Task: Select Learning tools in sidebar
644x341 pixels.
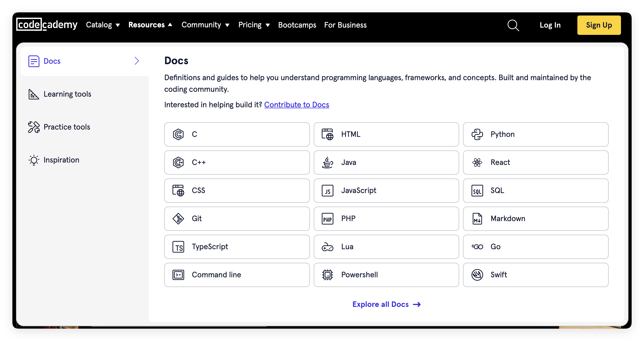Action: (x=67, y=94)
